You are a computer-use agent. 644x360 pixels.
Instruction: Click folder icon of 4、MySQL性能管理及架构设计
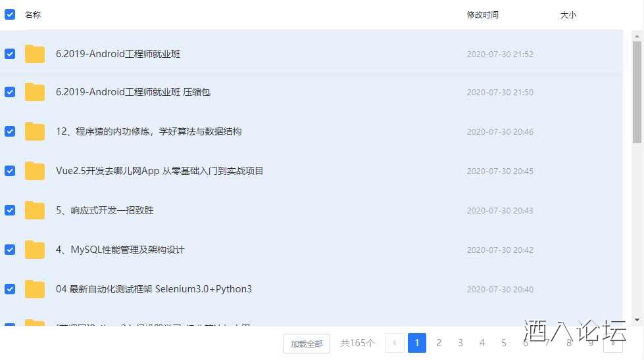click(x=34, y=249)
